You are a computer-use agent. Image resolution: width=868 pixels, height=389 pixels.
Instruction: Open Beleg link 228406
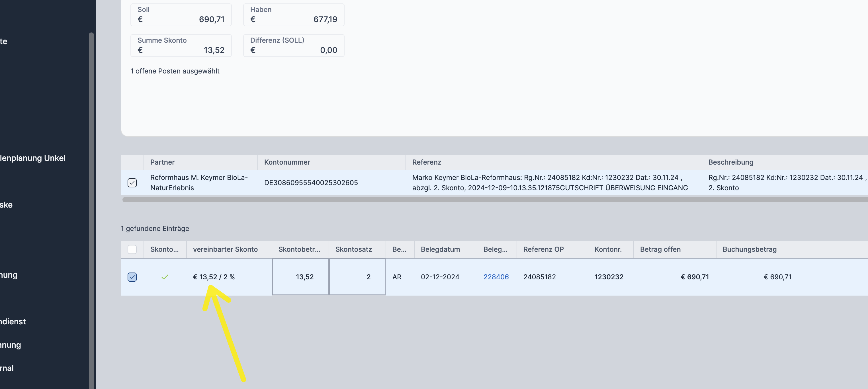tap(496, 277)
